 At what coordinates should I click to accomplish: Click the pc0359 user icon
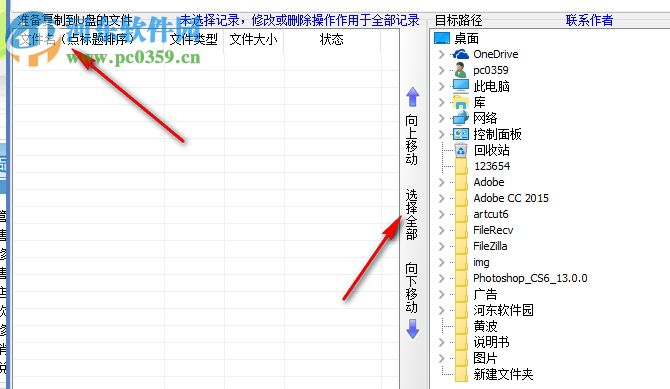pyautogui.click(x=461, y=70)
